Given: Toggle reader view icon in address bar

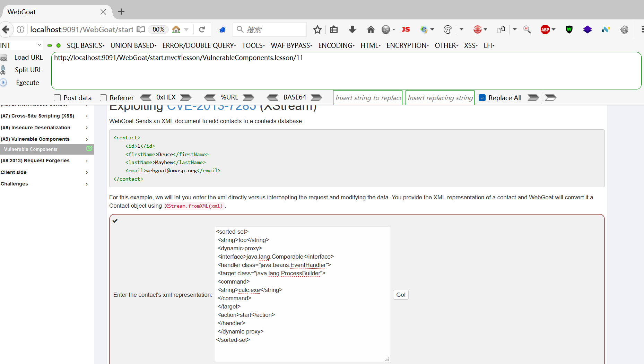Looking at the screenshot, I should pos(141,29).
